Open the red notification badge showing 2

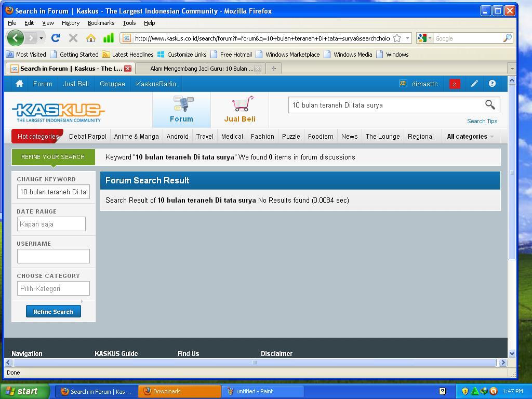pos(454,84)
